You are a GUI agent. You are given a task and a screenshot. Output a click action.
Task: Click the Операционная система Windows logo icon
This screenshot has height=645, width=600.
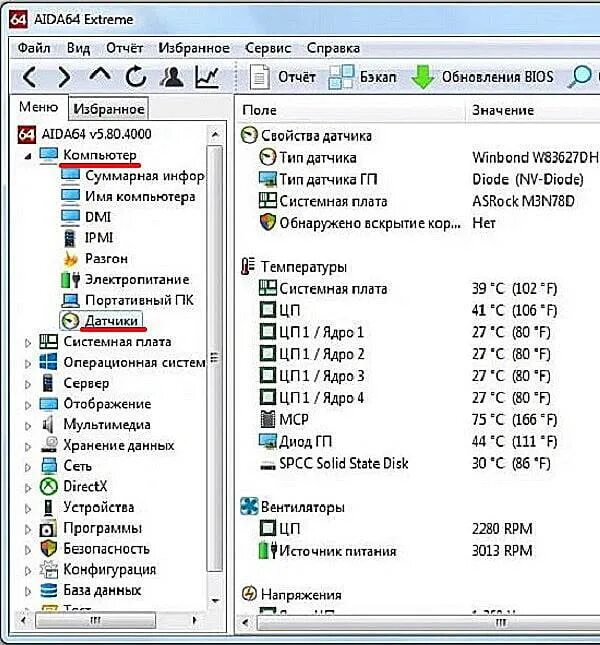[49, 362]
